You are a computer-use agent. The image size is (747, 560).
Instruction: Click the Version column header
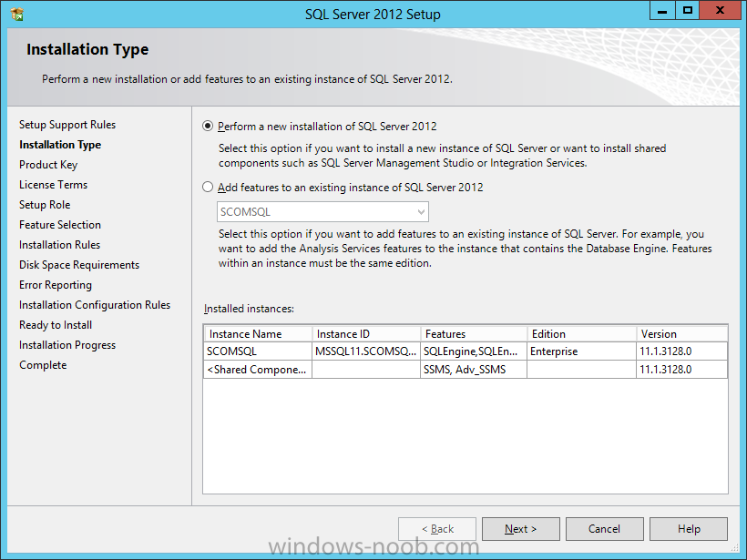(681, 334)
